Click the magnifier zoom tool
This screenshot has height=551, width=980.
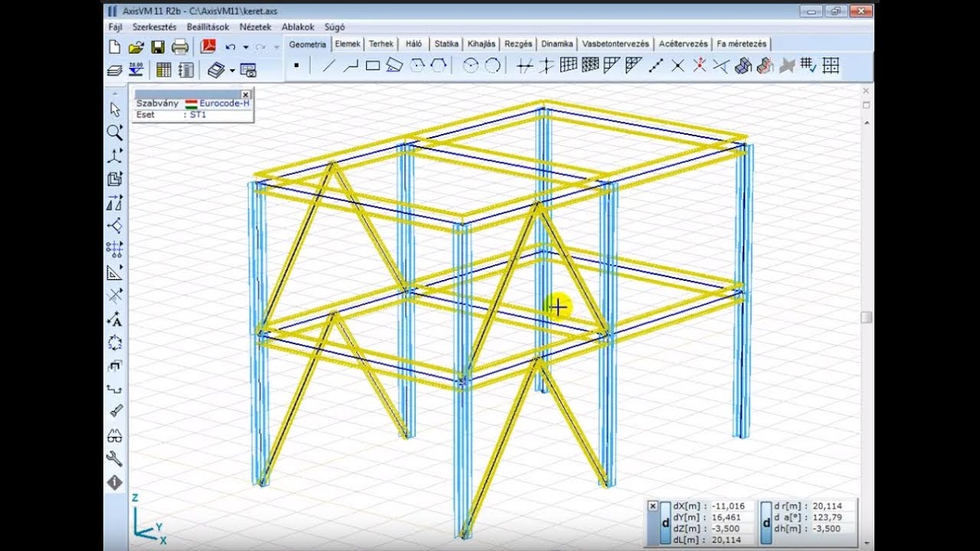pos(115,132)
